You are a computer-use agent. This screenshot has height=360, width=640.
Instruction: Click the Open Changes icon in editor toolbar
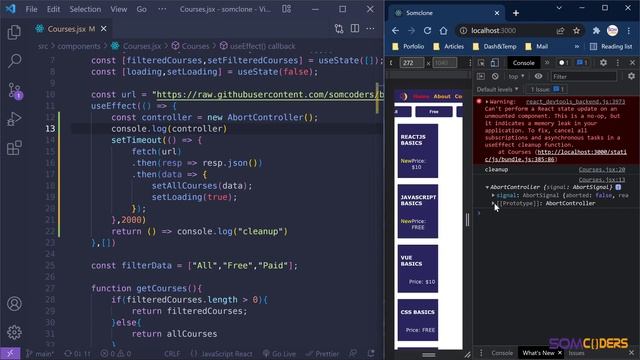pos(339,29)
